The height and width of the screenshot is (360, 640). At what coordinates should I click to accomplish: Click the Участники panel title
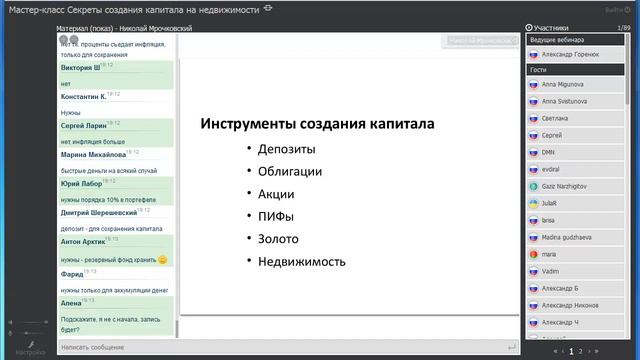tap(551, 28)
